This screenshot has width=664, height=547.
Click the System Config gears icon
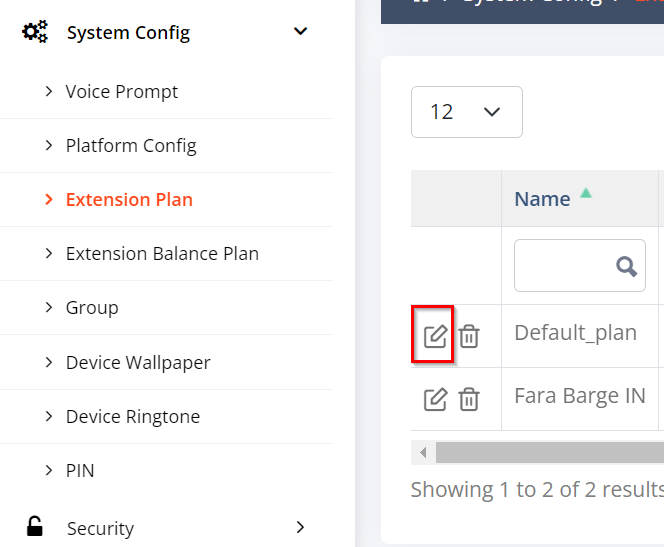pyautogui.click(x=35, y=32)
